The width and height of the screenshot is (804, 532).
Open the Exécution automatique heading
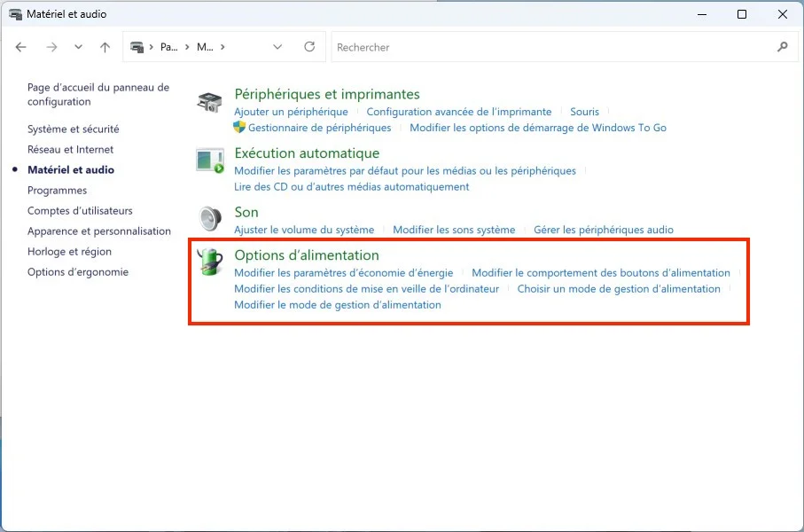(307, 153)
